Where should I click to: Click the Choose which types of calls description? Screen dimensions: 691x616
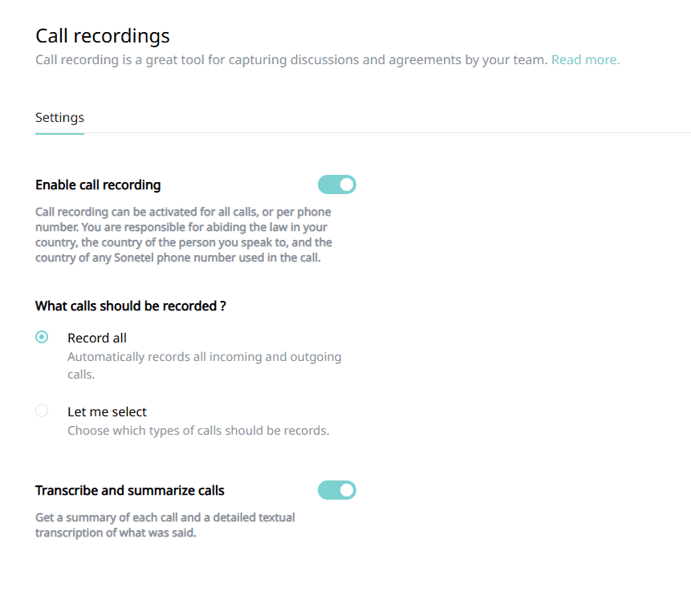(197, 431)
